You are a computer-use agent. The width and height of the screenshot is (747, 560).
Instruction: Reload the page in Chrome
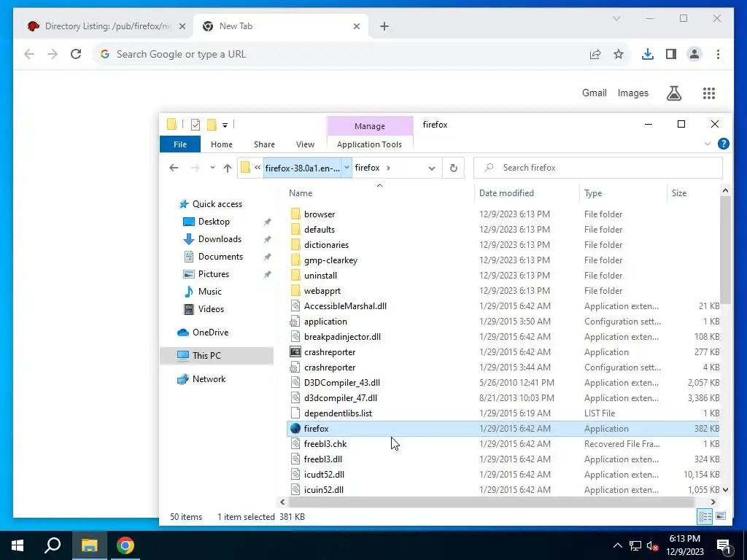[x=76, y=54]
